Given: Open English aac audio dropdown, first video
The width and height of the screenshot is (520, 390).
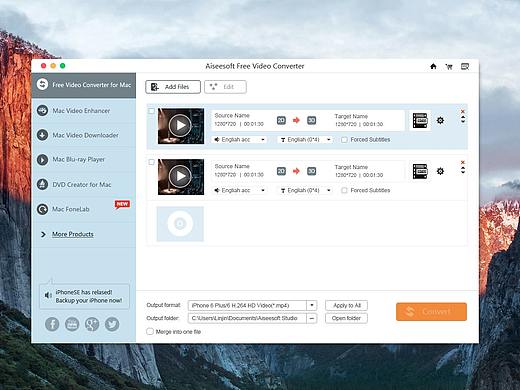Looking at the screenshot, I should (x=240, y=140).
